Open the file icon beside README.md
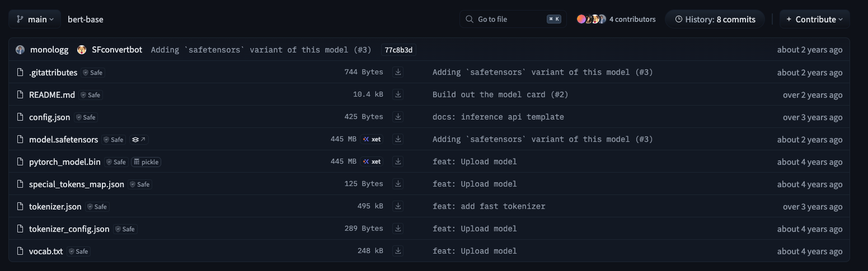Viewport: 868px width, 271px height. pyautogui.click(x=21, y=94)
